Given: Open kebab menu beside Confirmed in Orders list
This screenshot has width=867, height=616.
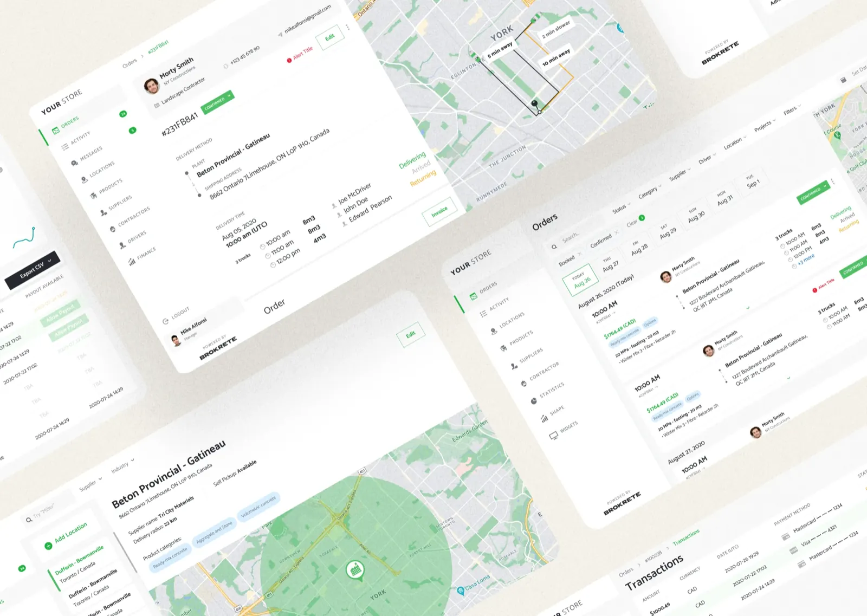Looking at the screenshot, I should point(833,181).
